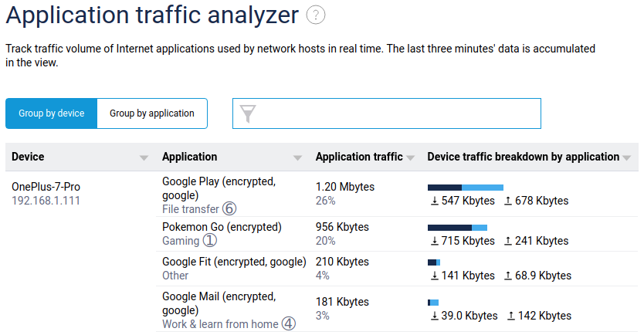Click the Google Play traffic breakdown bar

click(466, 187)
